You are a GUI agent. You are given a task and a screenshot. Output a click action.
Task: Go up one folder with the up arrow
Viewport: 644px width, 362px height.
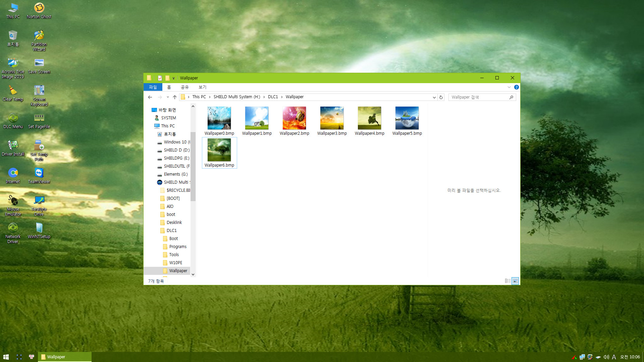coord(175,97)
